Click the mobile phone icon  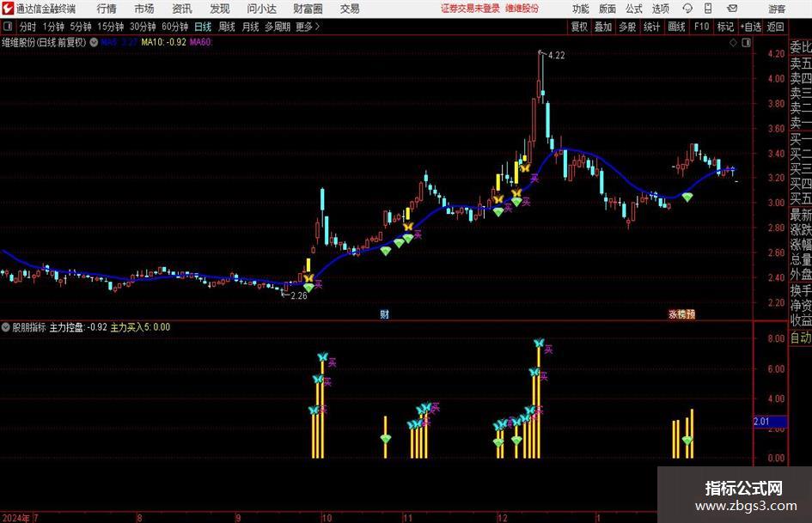click(708, 9)
